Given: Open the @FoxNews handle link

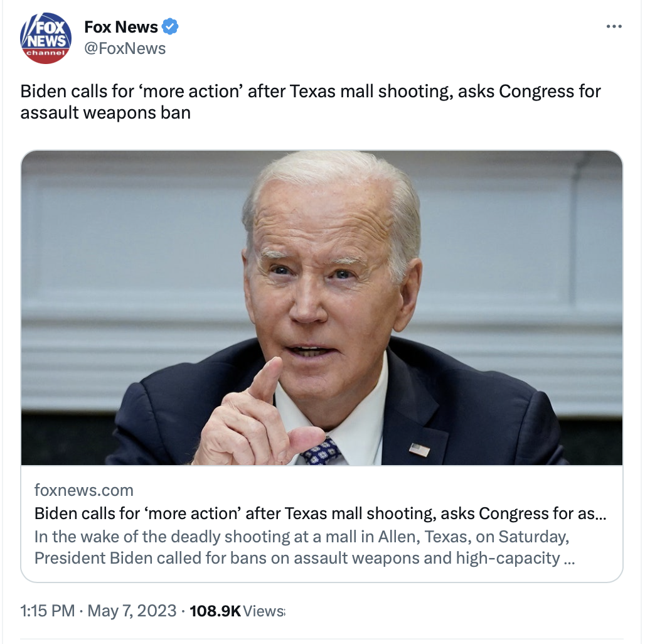Looking at the screenshot, I should click(x=125, y=48).
